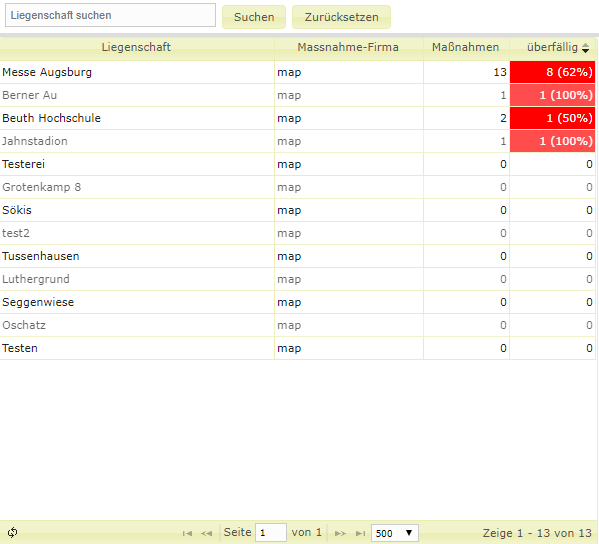The height and width of the screenshot is (544, 599).
Task: Jump to last page using pager icon
Action: (360, 533)
